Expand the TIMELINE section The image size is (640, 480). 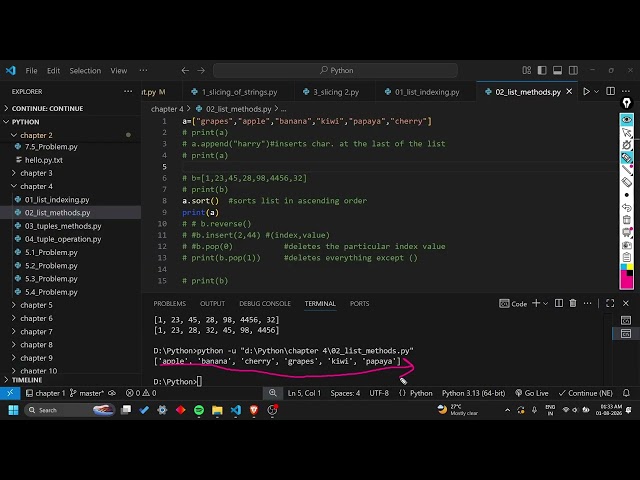tap(27, 380)
